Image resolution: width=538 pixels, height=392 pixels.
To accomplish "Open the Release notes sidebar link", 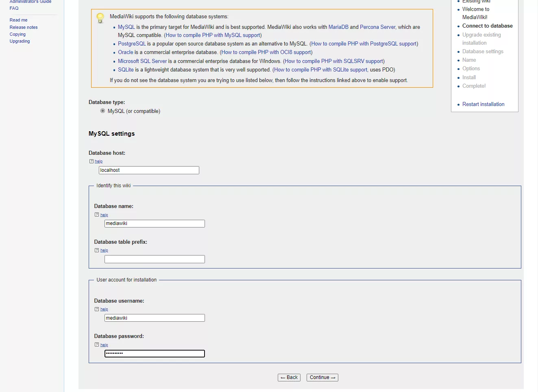I will (x=24, y=27).
